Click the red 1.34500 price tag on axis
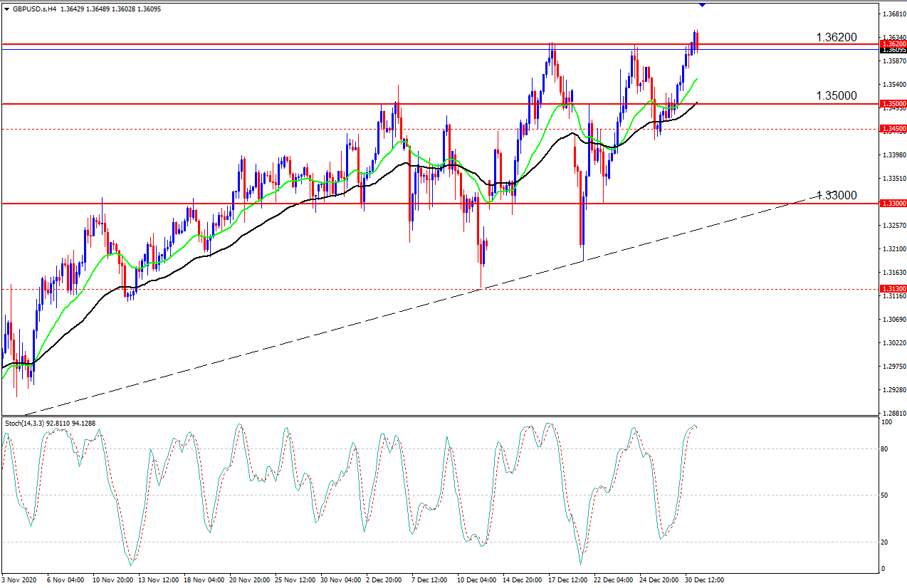 pos(893,129)
